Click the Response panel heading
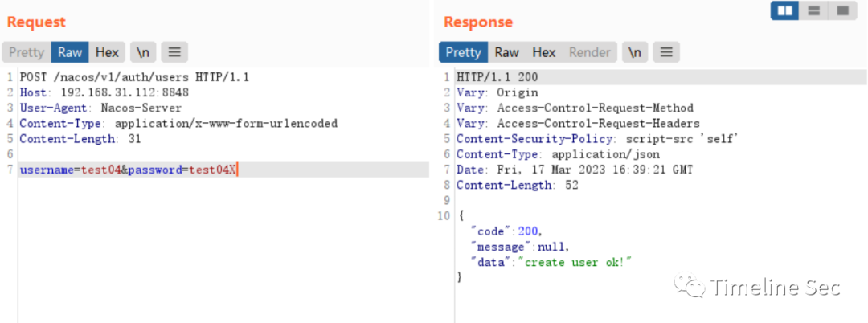The image size is (868, 323). pos(478,22)
